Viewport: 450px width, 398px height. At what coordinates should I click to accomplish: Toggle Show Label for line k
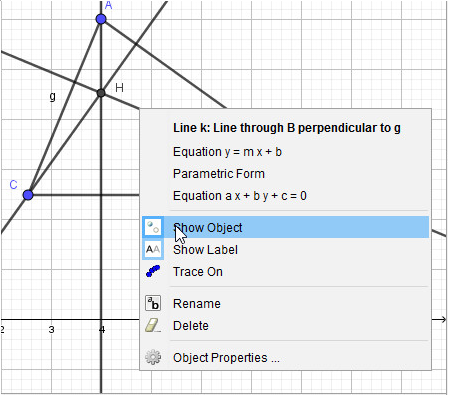(285, 249)
